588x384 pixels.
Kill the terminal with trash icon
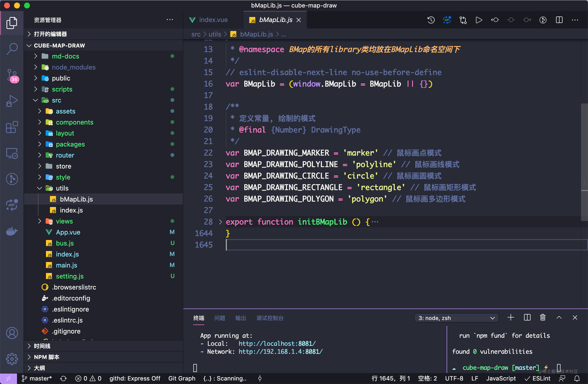click(x=543, y=318)
